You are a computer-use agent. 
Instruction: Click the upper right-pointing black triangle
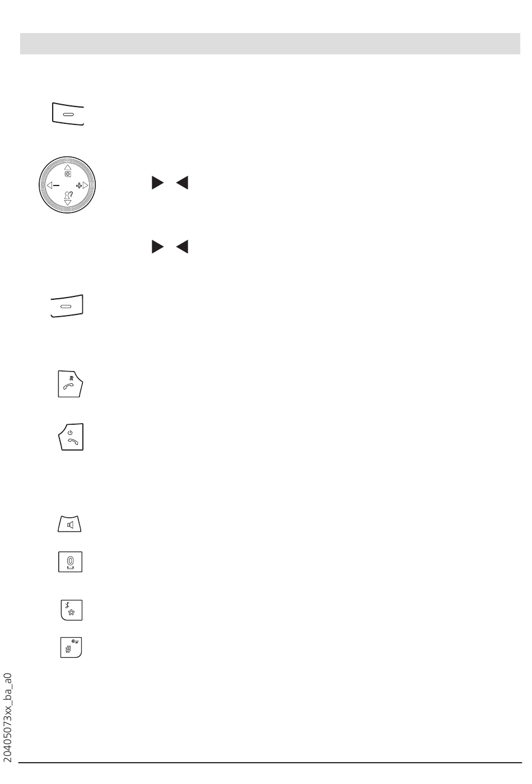157,183
